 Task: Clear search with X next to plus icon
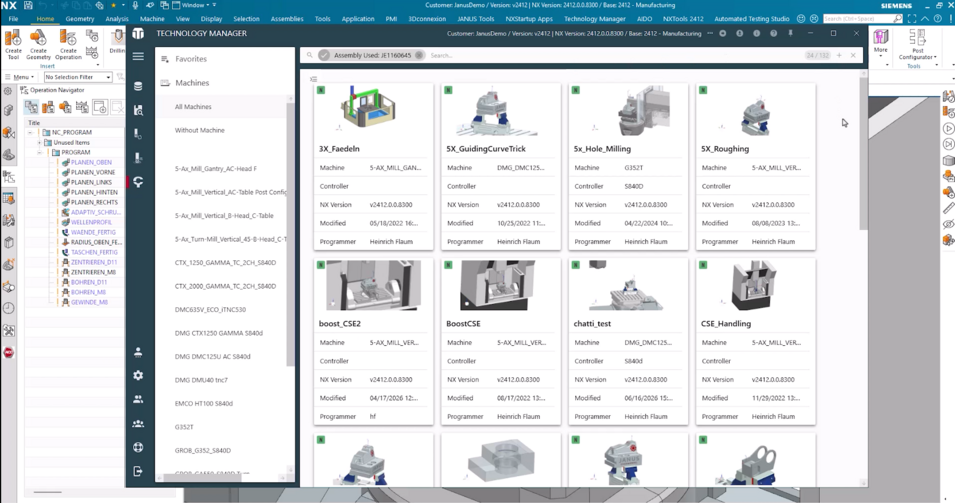click(853, 55)
